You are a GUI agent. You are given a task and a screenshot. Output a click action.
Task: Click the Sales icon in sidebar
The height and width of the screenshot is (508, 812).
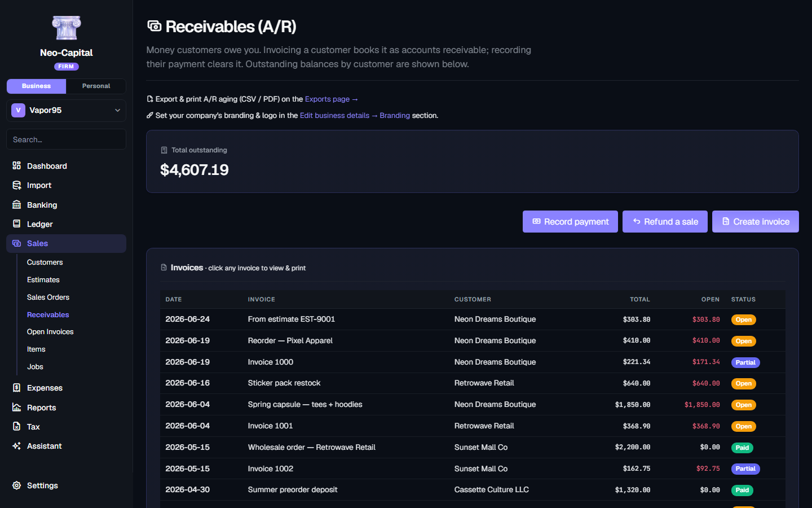[17, 243]
